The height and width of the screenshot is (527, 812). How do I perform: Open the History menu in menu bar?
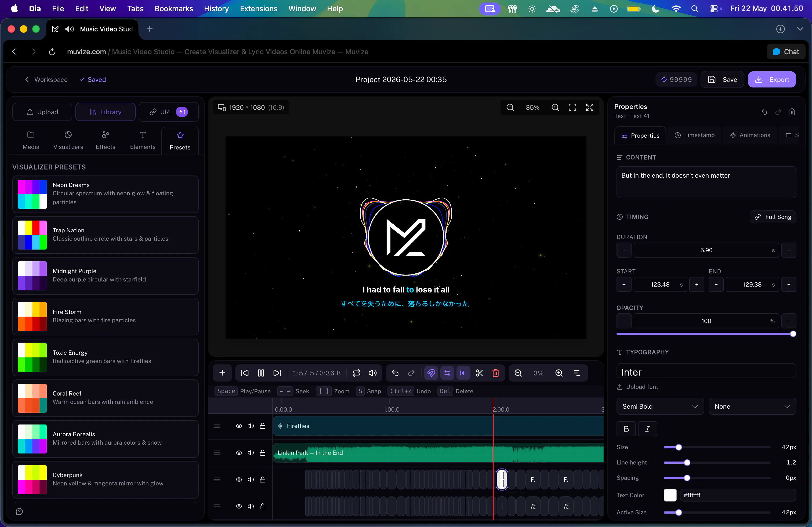[x=216, y=9]
